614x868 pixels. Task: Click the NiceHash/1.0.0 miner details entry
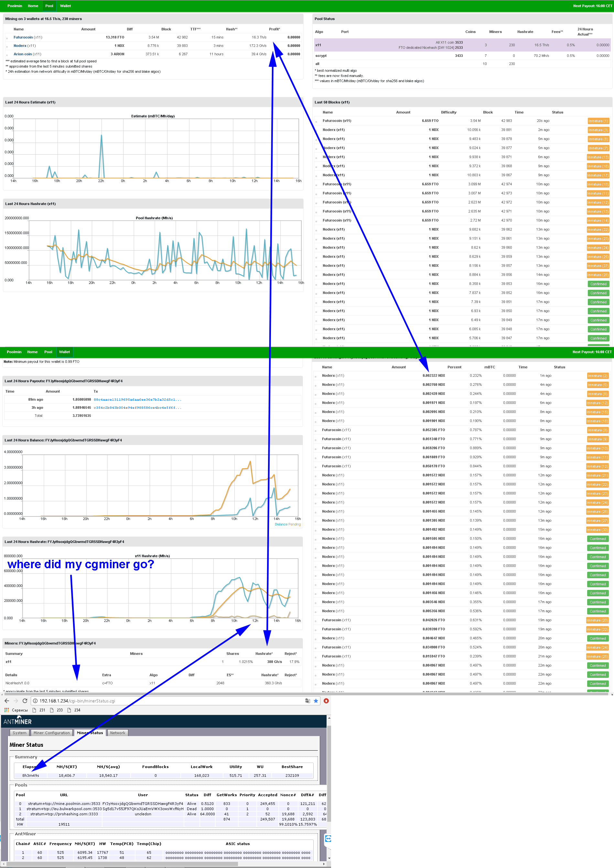tap(17, 683)
